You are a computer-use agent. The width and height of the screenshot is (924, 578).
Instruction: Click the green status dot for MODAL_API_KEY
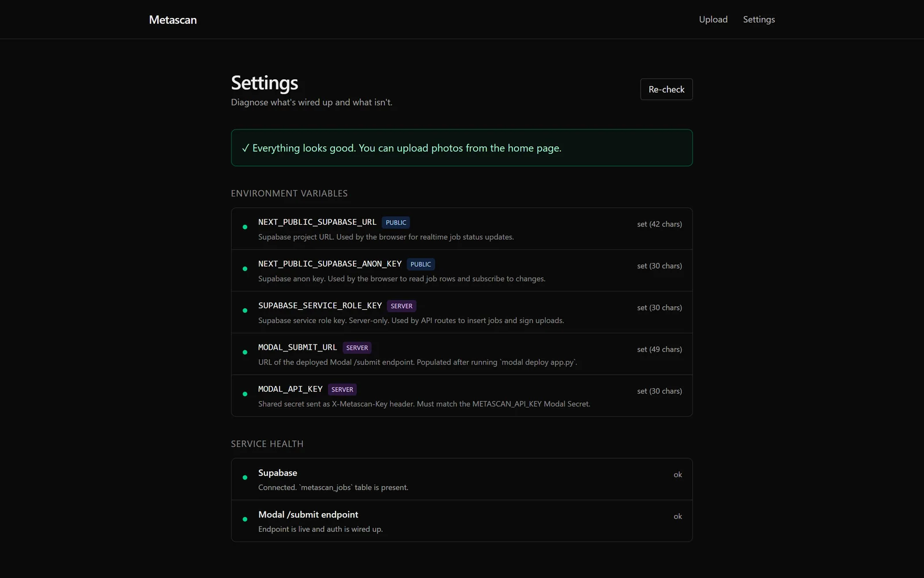(x=245, y=394)
